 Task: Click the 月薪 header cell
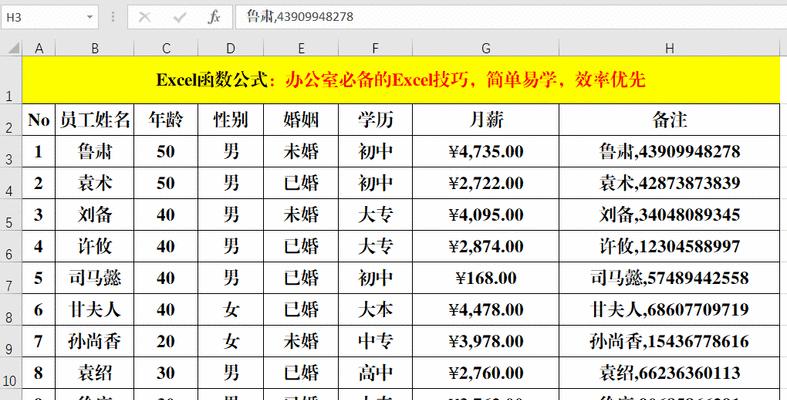(x=485, y=119)
